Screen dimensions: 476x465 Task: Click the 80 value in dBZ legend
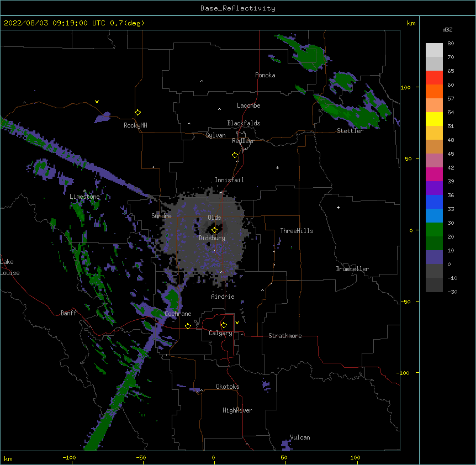click(451, 44)
